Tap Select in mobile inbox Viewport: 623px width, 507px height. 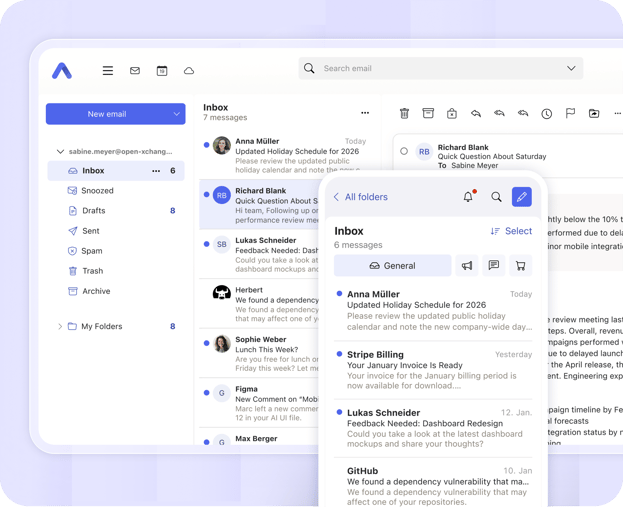pos(518,231)
